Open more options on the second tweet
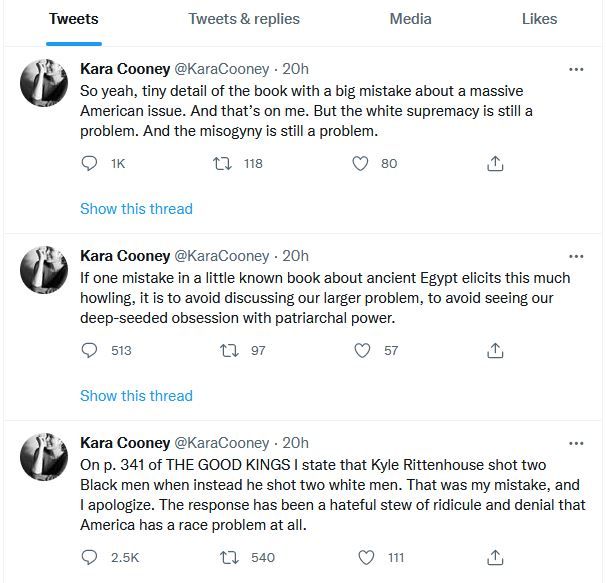The image size is (606, 583). coord(576,256)
